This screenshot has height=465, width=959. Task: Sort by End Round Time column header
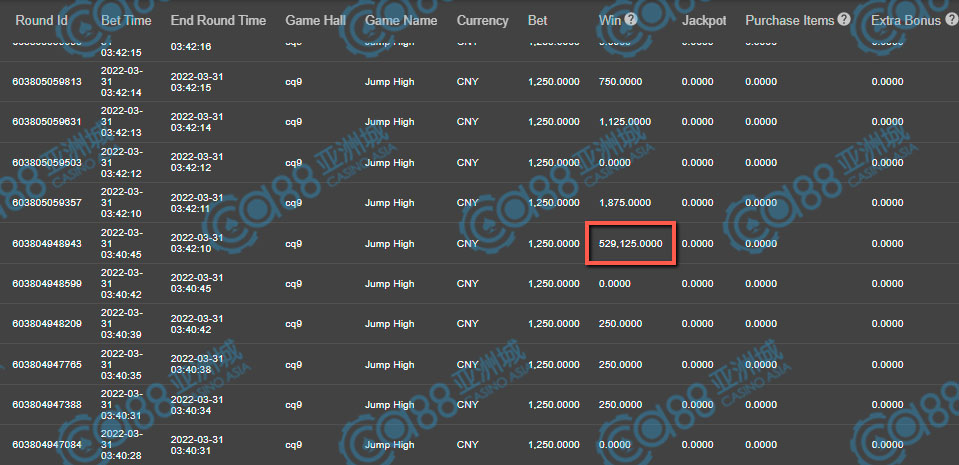(218, 20)
